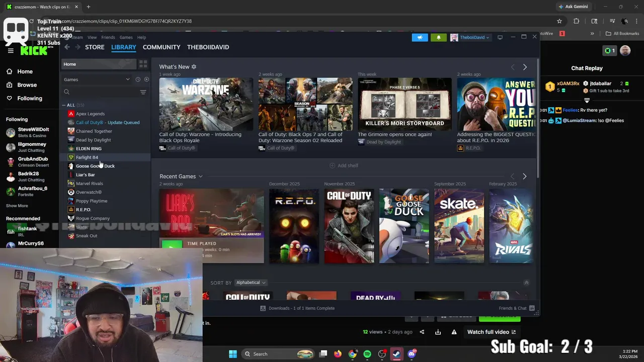Open Chrome extensions puzzle icon
The image size is (644, 362).
pos(577,21)
